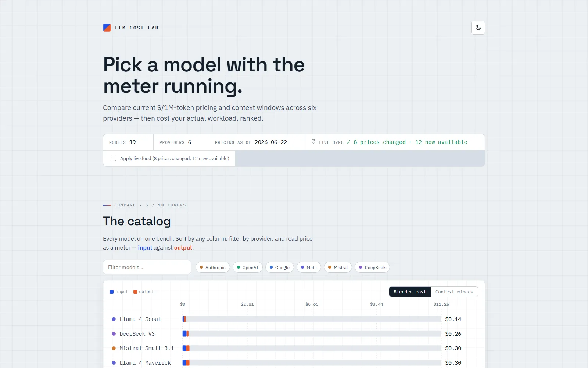The height and width of the screenshot is (368, 588).
Task: Click the Providers 6 stat
Action: 181,142
